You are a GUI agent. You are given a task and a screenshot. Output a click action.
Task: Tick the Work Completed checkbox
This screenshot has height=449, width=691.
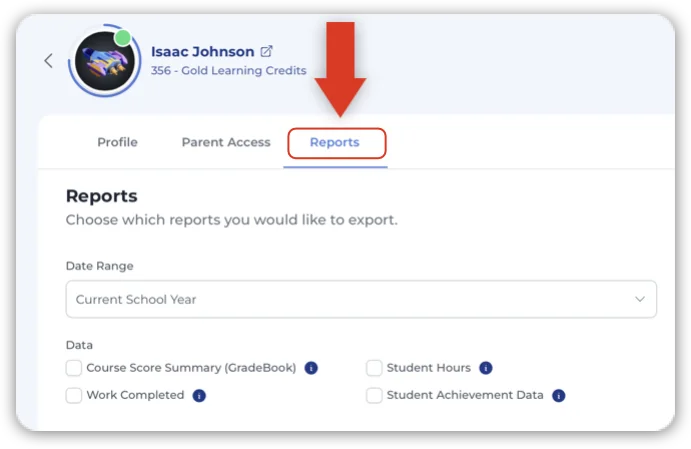(74, 395)
